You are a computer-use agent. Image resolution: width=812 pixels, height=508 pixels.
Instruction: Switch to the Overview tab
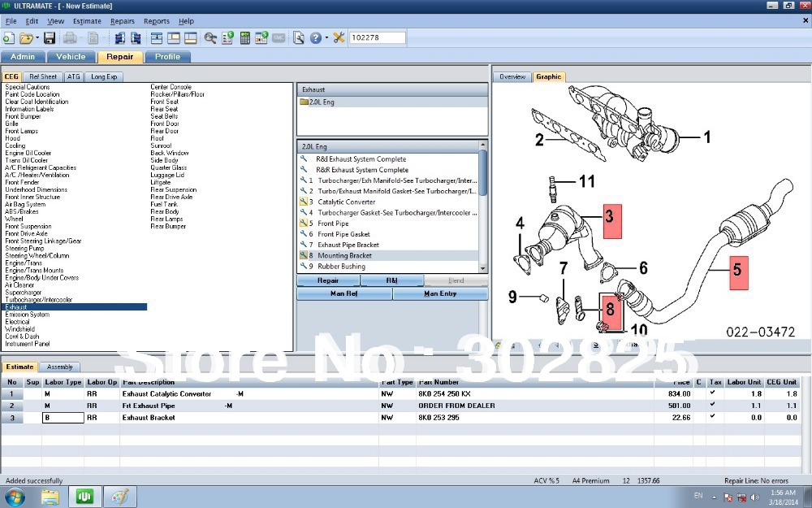[x=512, y=76]
